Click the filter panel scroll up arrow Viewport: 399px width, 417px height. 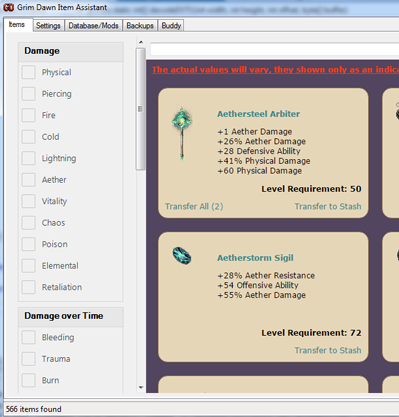tap(141, 42)
